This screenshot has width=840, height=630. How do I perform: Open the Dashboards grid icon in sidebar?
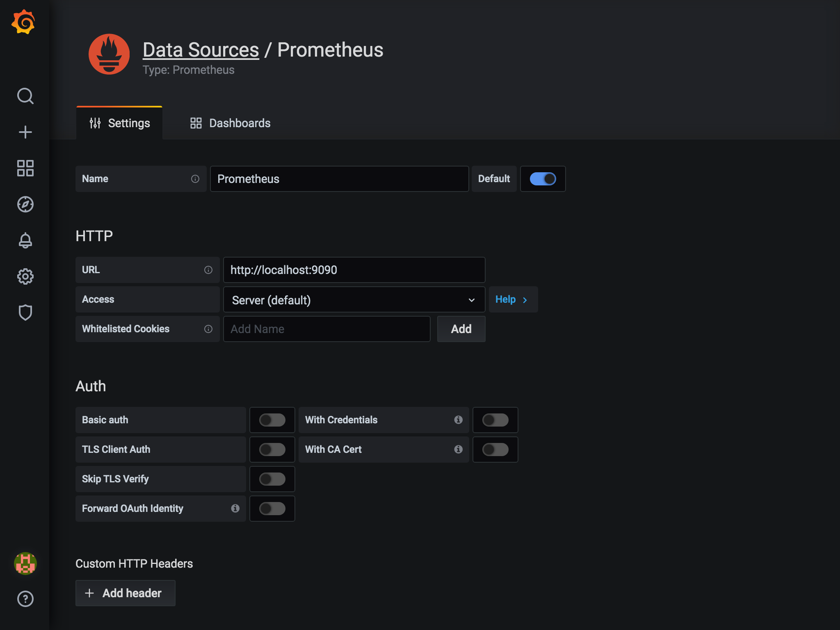[25, 168]
